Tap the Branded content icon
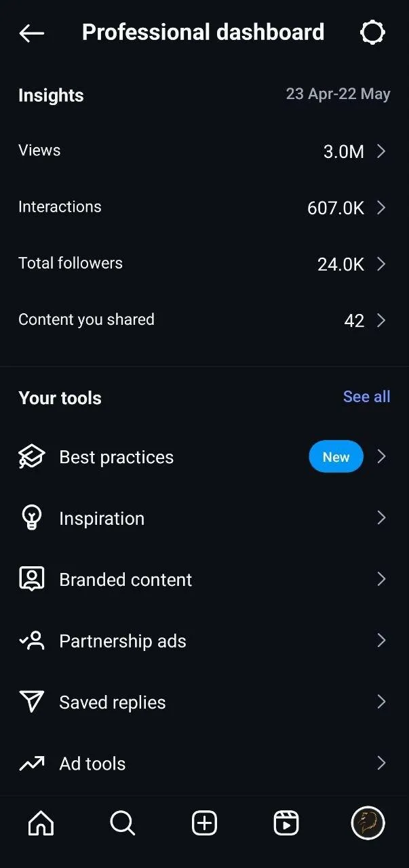The width and height of the screenshot is (409, 868). click(x=32, y=579)
